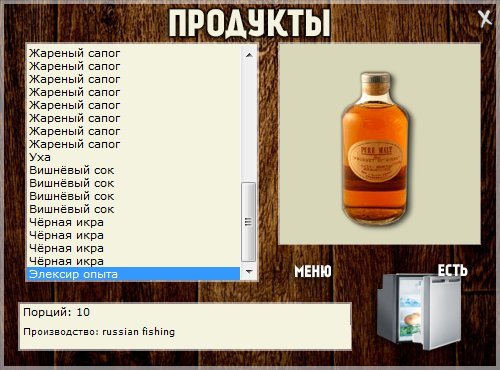This screenshot has height=370, width=500.
Task: Select the Чёрная икра row just above Элексир опыта
Action: (x=133, y=261)
